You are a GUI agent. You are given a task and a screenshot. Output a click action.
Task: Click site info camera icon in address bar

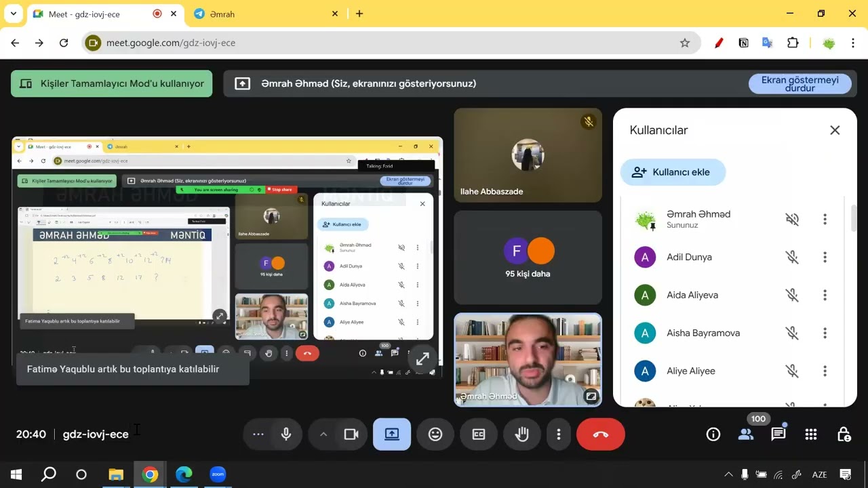coord(93,43)
